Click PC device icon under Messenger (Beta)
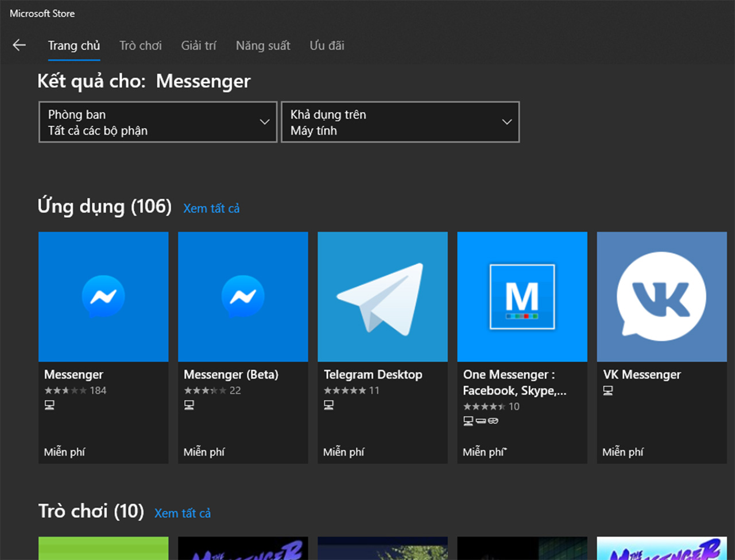Viewport: 735px width, 560px height. tap(189, 405)
